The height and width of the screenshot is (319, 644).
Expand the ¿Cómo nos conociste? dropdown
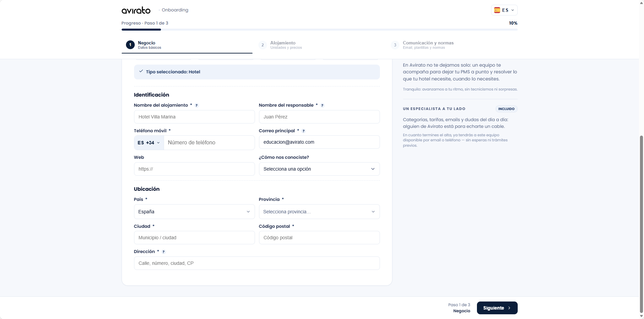pyautogui.click(x=319, y=169)
